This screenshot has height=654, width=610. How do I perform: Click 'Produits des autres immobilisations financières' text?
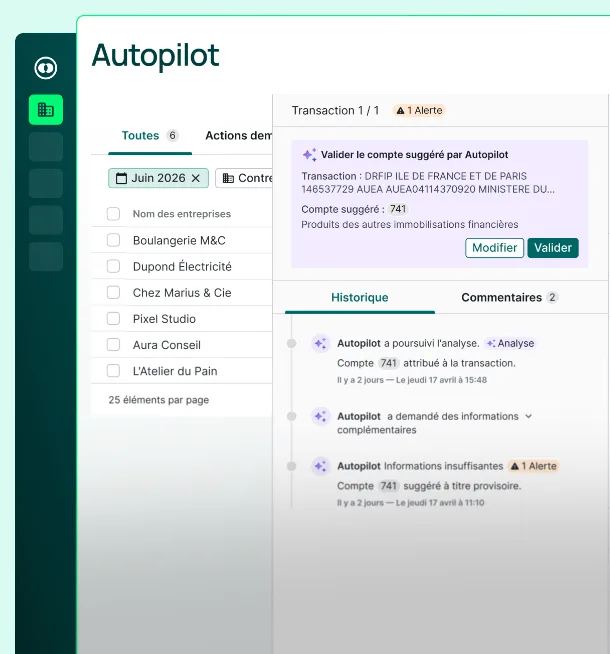(x=410, y=225)
